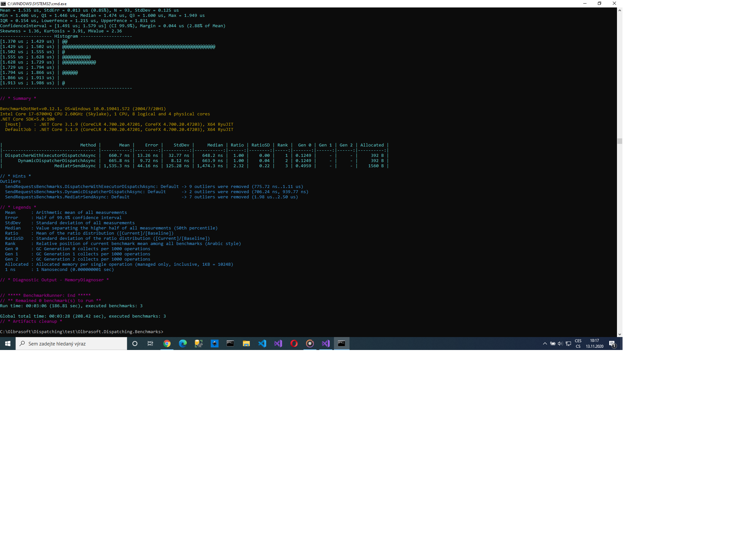Open Microsoft Edge from taskbar
This screenshot has height=560, width=747.
(x=183, y=343)
